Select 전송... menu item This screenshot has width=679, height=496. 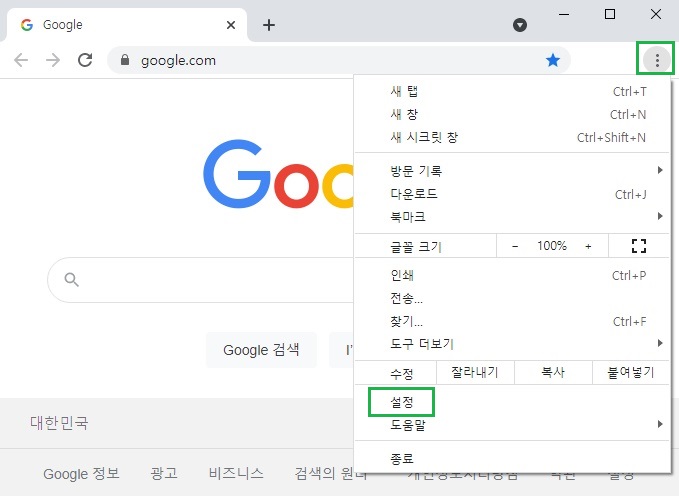coord(512,298)
